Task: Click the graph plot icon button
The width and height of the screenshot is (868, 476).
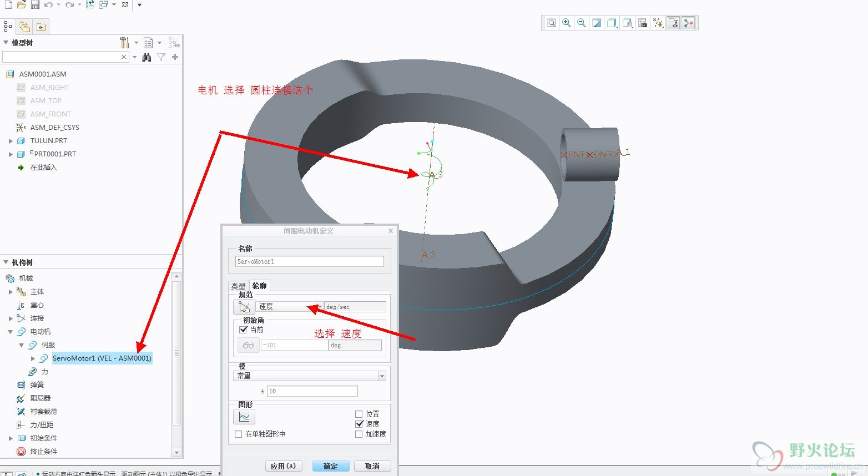Action: coord(244,417)
